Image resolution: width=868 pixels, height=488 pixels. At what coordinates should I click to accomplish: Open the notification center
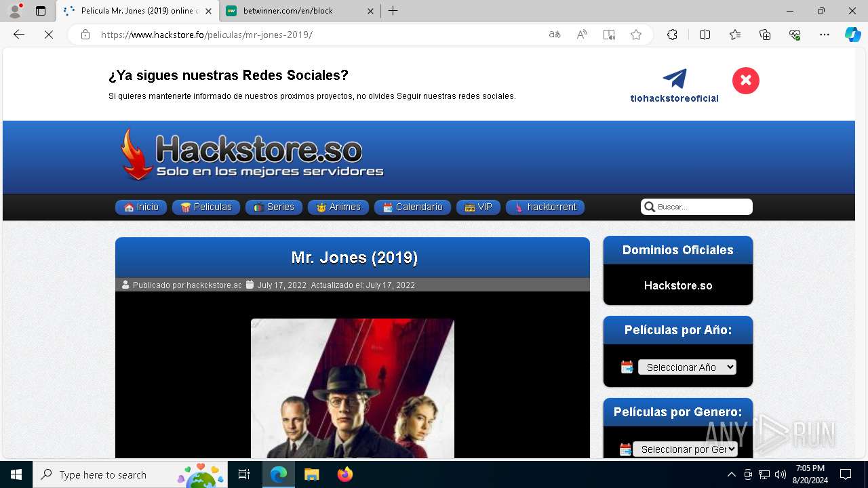tap(846, 474)
